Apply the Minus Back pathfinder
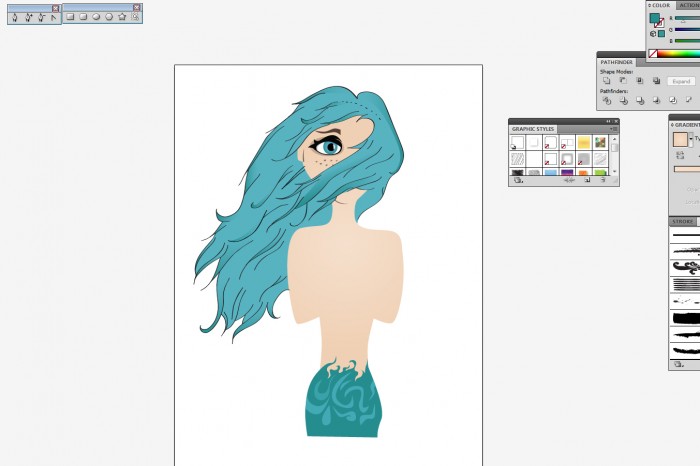This screenshot has width=700, height=466. (x=689, y=100)
